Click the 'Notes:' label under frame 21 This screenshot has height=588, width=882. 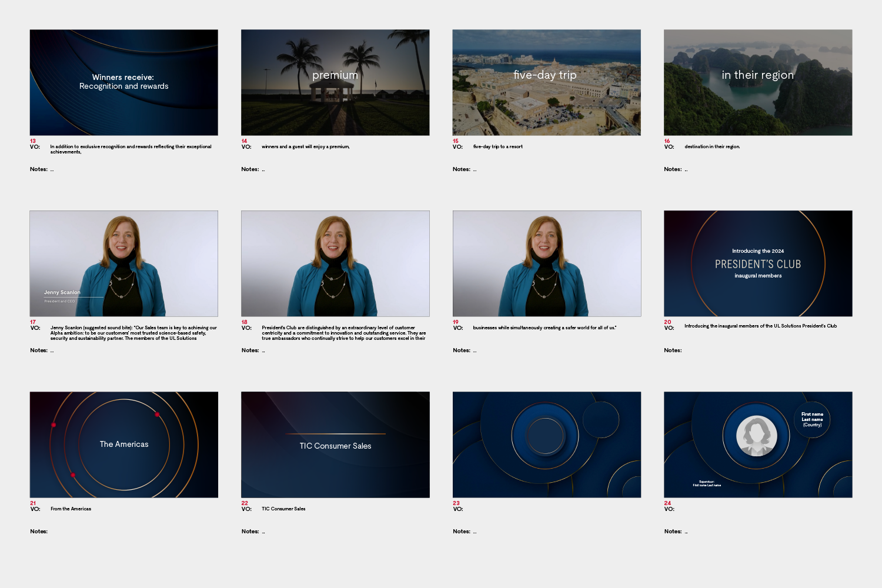tap(39, 532)
